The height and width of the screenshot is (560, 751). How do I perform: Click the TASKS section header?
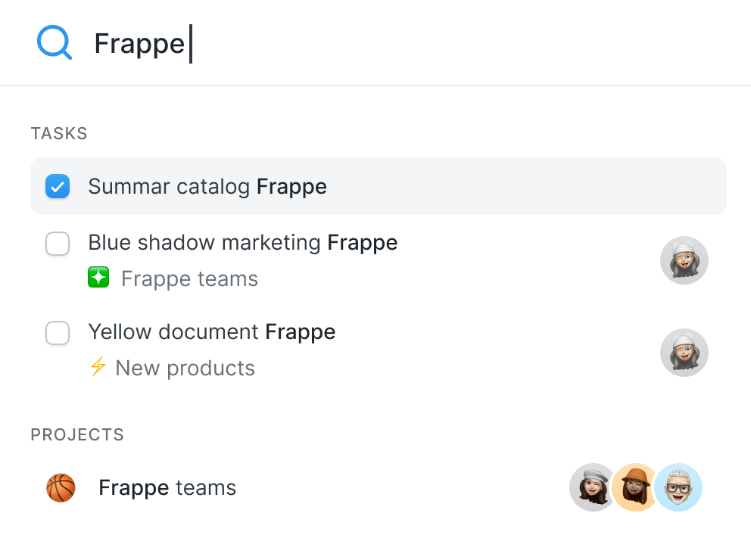pyautogui.click(x=59, y=134)
